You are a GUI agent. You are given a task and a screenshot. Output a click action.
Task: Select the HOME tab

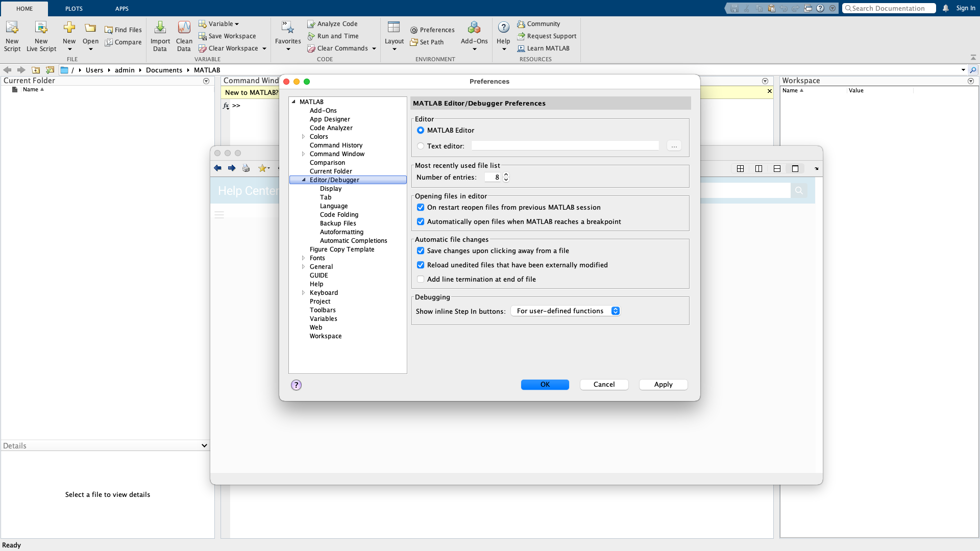pyautogui.click(x=24, y=9)
